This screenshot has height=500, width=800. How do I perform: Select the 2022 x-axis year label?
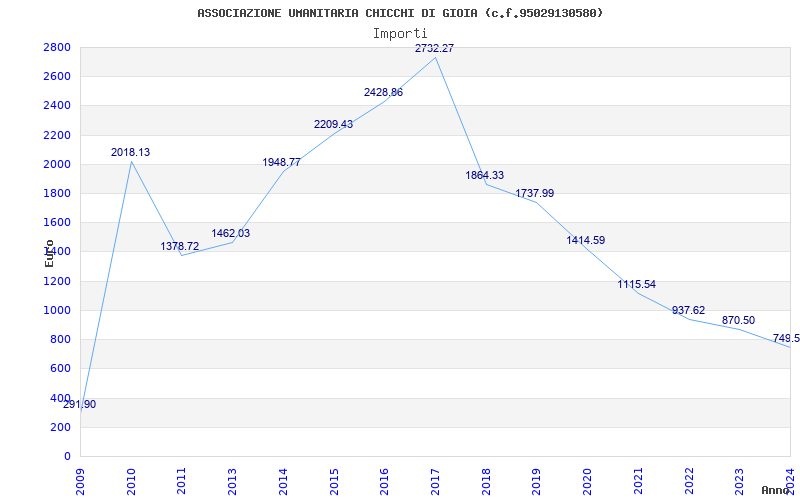[689, 482]
